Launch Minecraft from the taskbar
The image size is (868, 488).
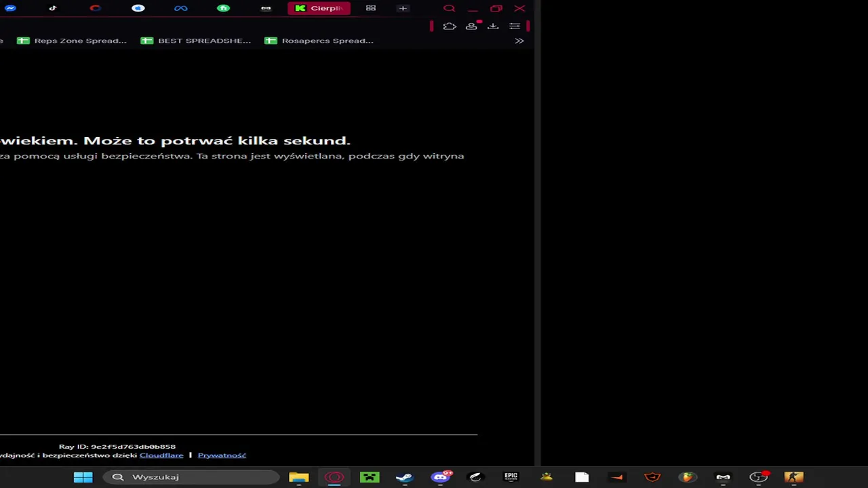[x=370, y=477]
